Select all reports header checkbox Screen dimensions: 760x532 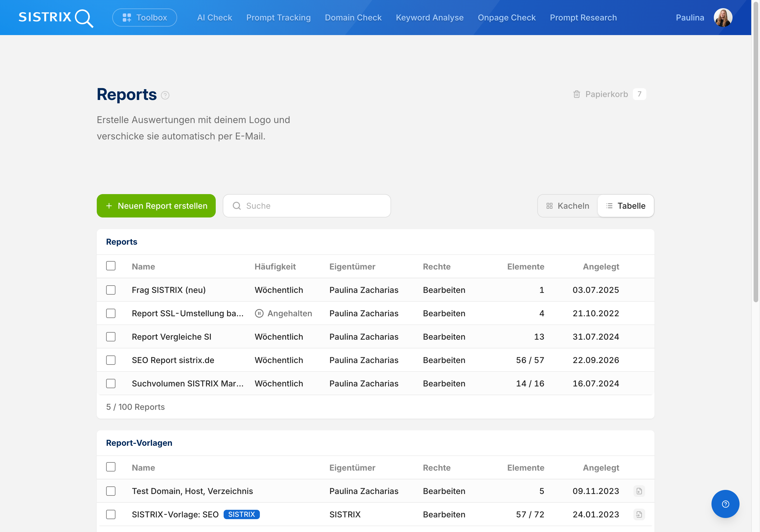pyautogui.click(x=111, y=266)
